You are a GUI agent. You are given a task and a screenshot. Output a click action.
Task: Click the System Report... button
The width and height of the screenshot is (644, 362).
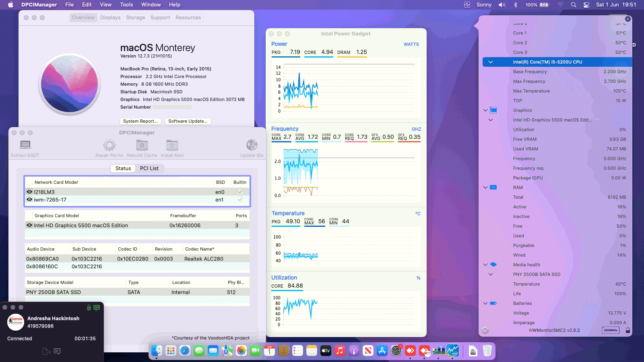tap(140, 121)
